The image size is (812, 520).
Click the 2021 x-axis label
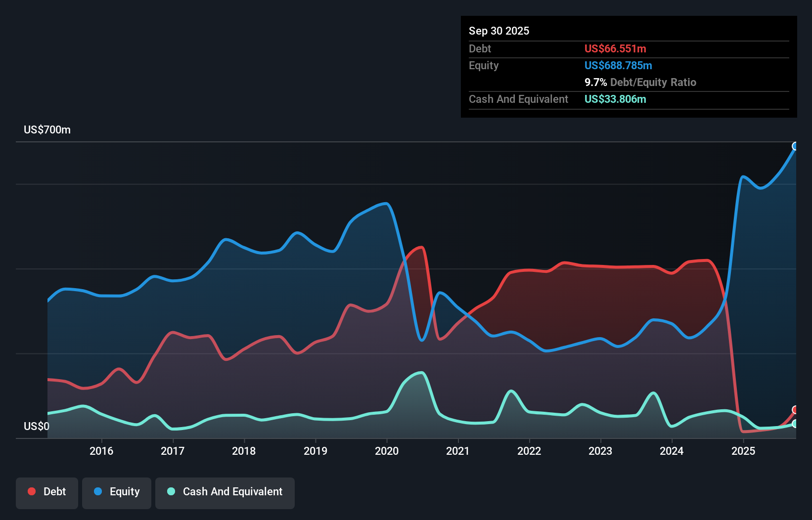click(458, 451)
